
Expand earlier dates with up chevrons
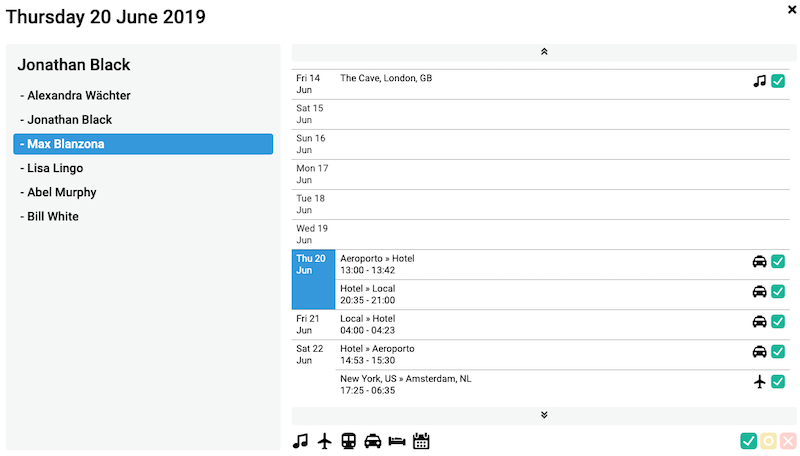click(x=544, y=52)
